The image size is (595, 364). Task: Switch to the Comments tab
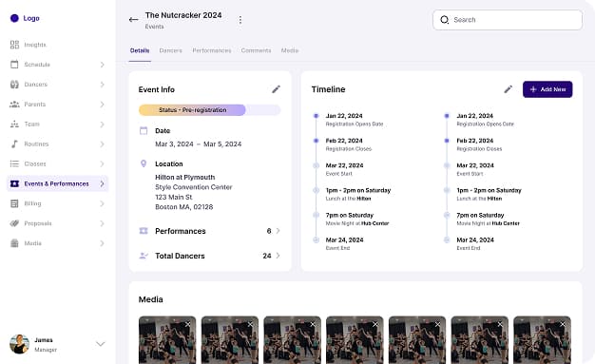click(256, 50)
